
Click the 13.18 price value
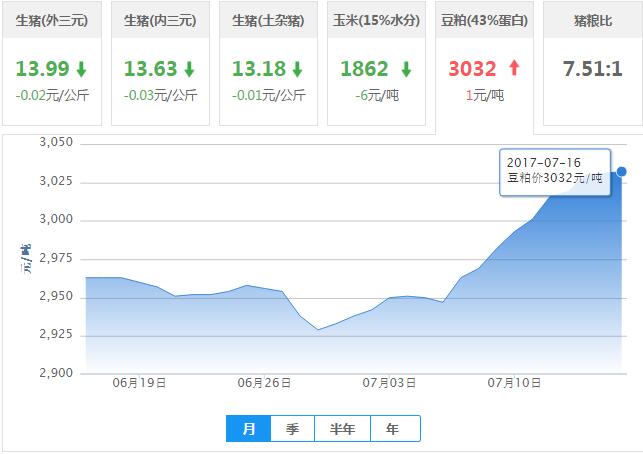[x=259, y=68]
